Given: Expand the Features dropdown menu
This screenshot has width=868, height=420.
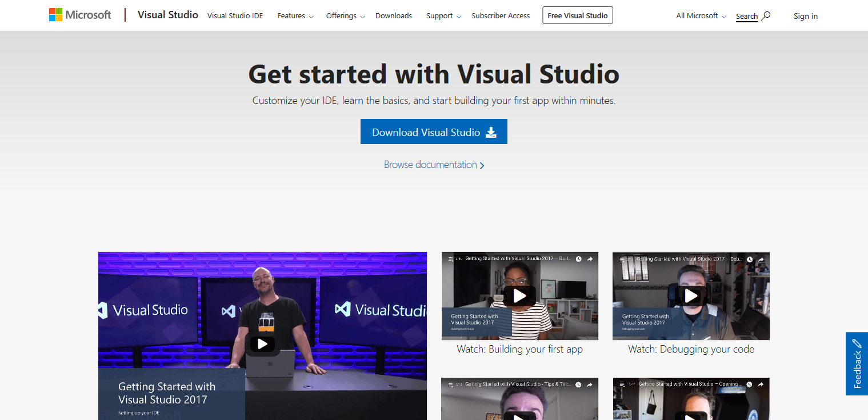Looking at the screenshot, I should tap(295, 16).
